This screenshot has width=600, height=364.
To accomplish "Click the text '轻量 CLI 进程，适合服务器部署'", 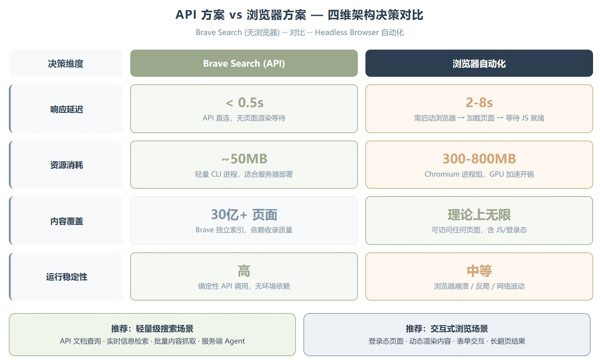I will click(x=244, y=174).
